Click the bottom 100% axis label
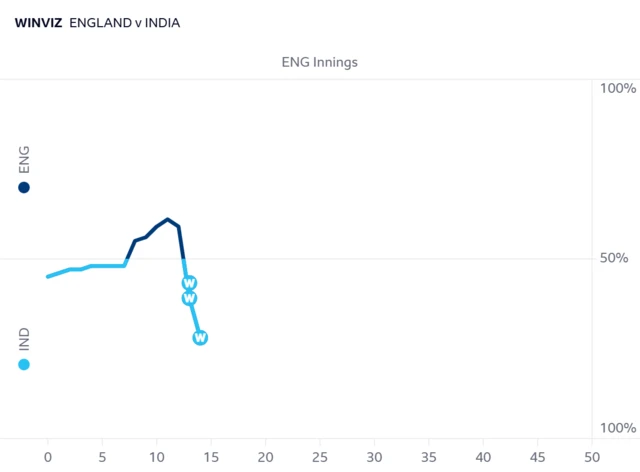640x472 pixels. pyautogui.click(x=618, y=428)
